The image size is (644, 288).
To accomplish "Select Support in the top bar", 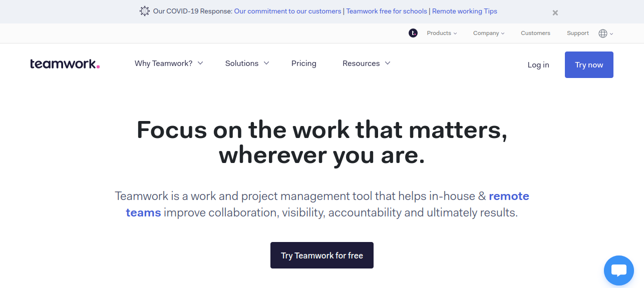I will pos(577,33).
